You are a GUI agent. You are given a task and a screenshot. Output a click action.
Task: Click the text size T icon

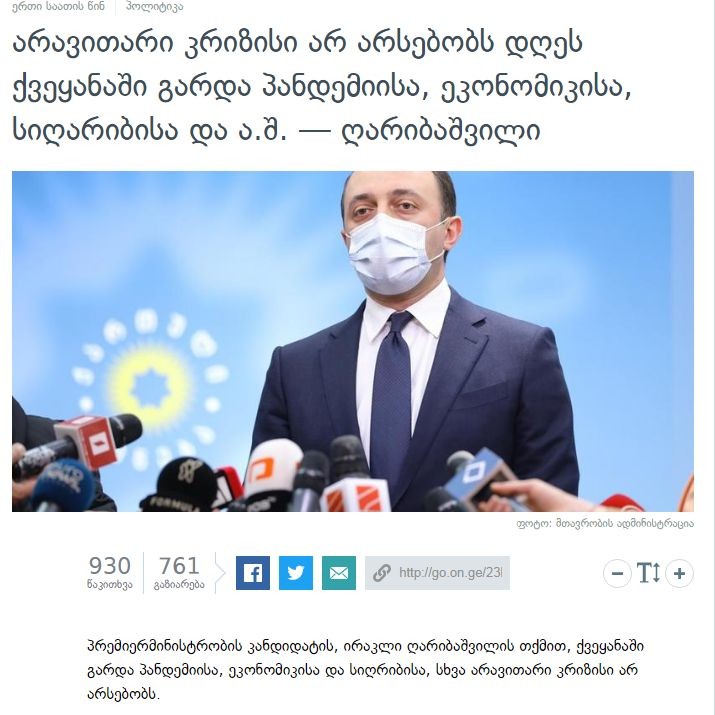pyautogui.click(x=648, y=573)
